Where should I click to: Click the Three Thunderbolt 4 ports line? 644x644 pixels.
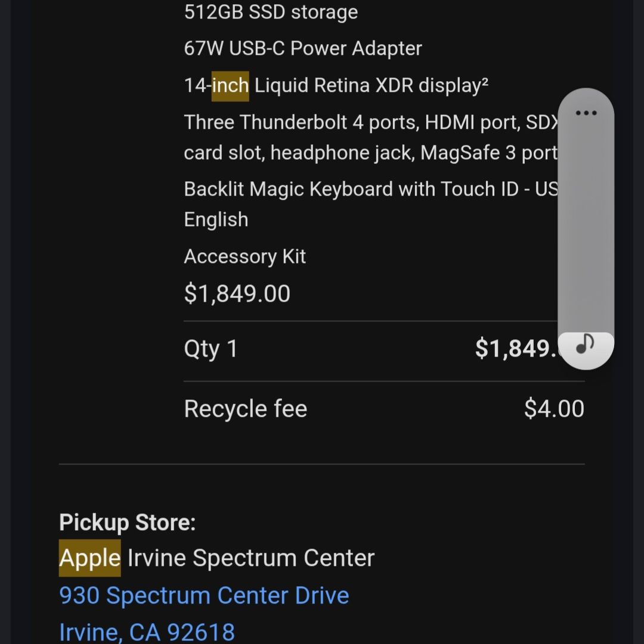pyautogui.click(x=371, y=137)
